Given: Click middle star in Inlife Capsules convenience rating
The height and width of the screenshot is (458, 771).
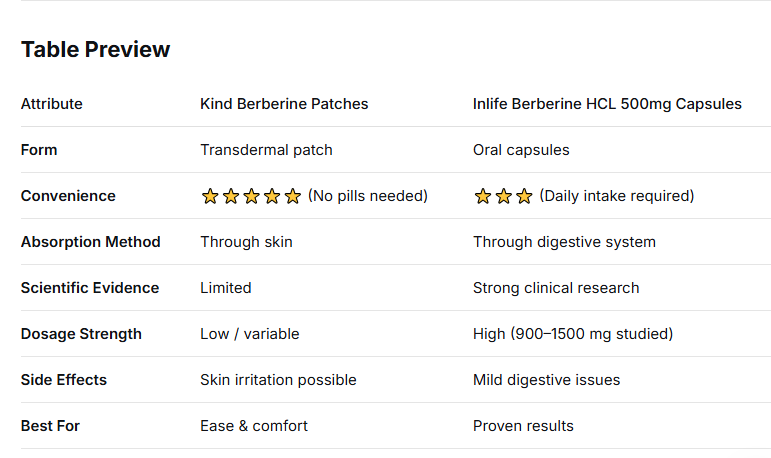Looking at the screenshot, I should click(503, 197).
